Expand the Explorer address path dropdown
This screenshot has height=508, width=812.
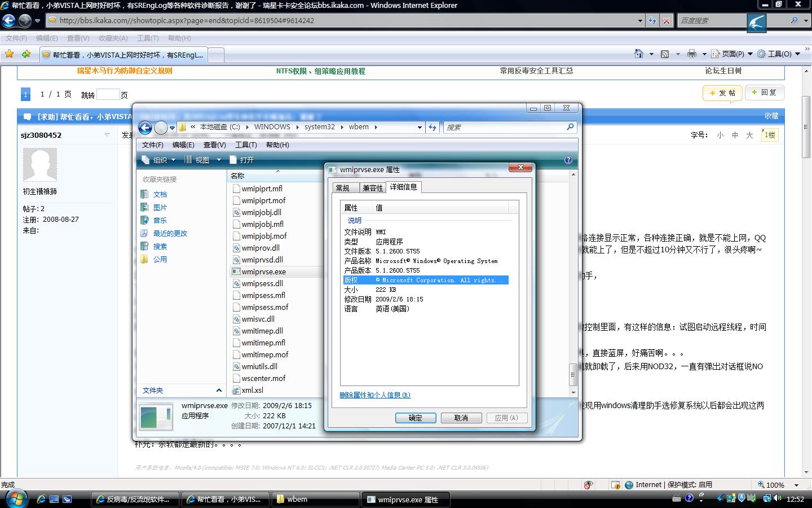420,128
